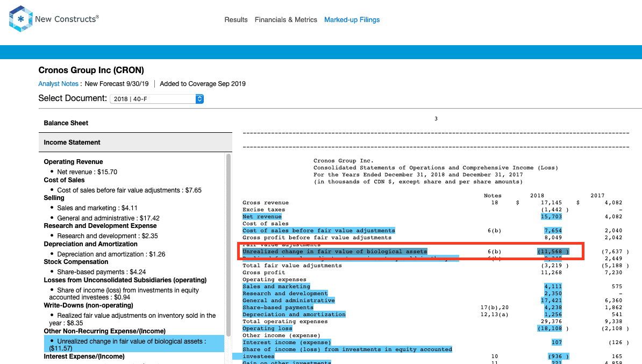Click the Operating Revenue heading

point(73,162)
